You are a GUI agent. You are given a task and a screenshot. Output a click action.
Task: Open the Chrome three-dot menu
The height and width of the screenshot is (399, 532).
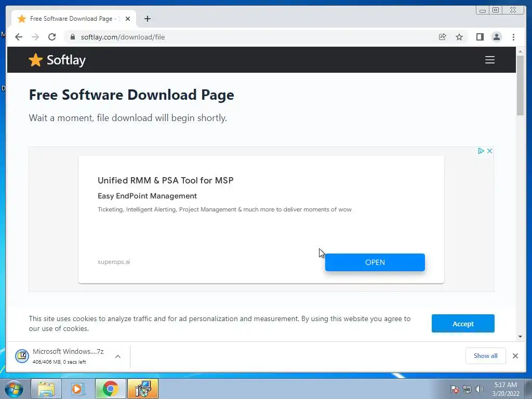(513, 37)
